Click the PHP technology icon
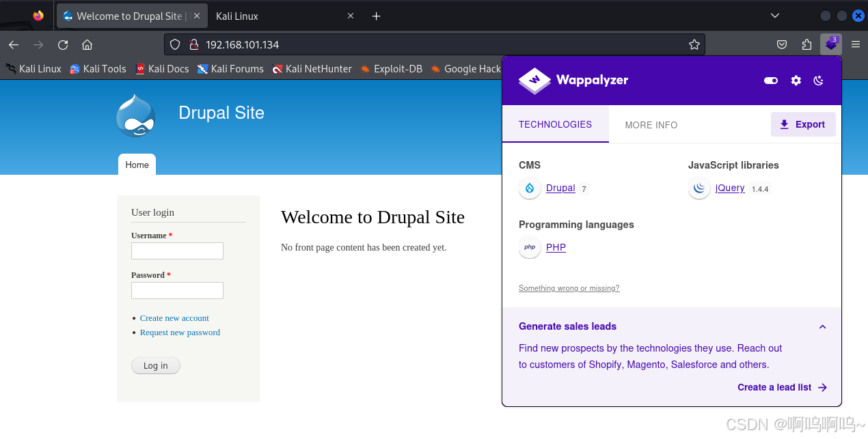Screen dimensions: 868x439 tap(530, 247)
